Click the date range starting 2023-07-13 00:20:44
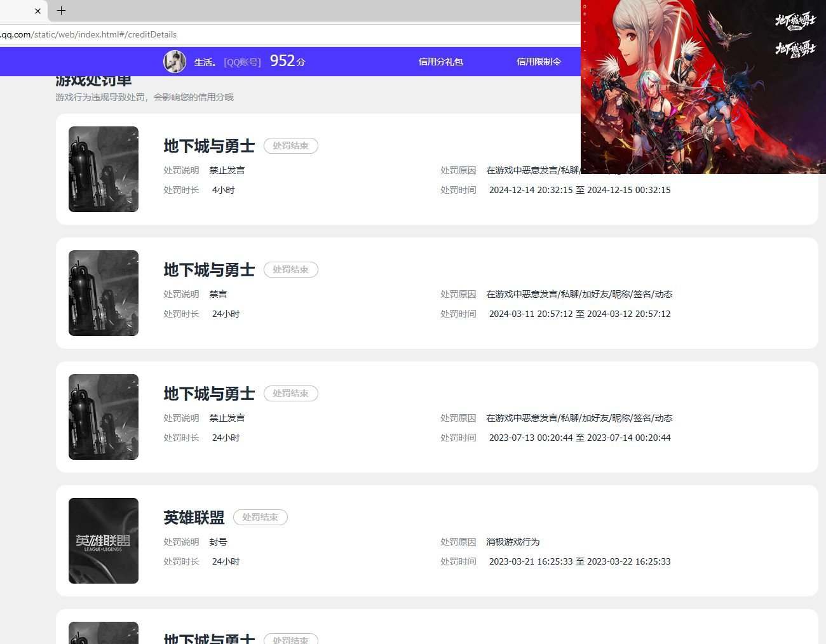This screenshot has width=826, height=644. click(579, 438)
